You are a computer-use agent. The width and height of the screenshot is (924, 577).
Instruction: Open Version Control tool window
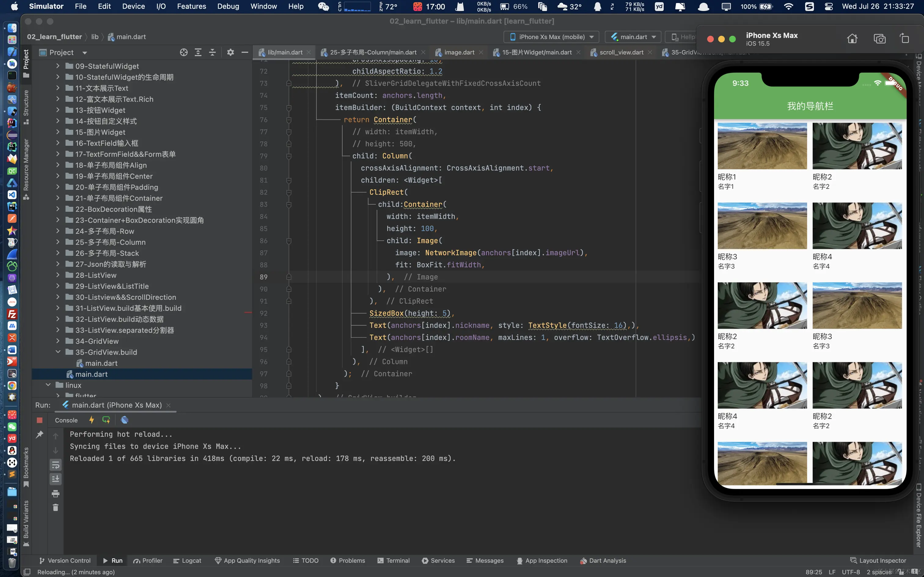[x=64, y=560]
